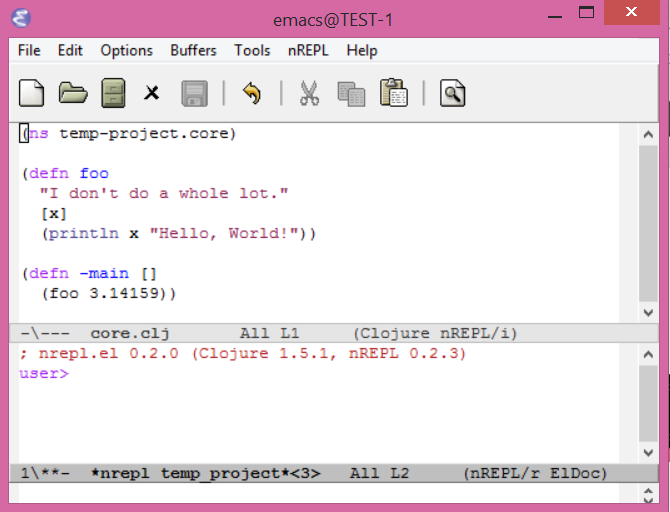Click 'All L1' in the core.clj mode line
670x512 pixels.
(x=269, y=333)
